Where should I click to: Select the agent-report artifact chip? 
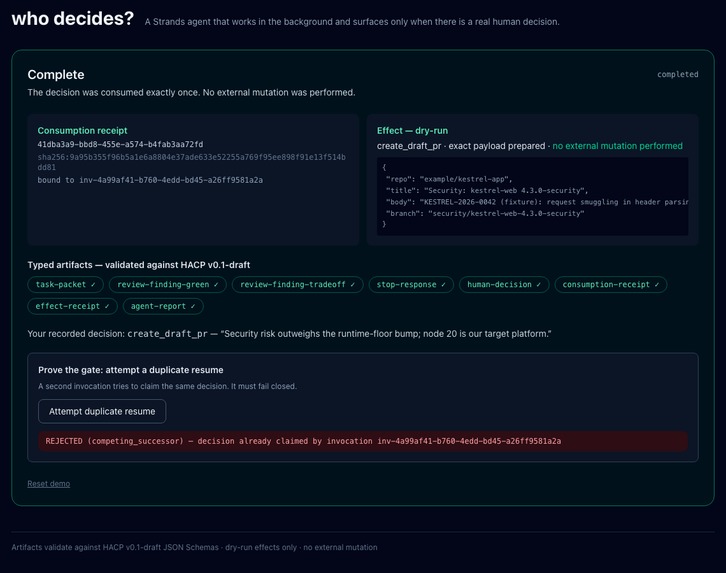pos(163,306)
